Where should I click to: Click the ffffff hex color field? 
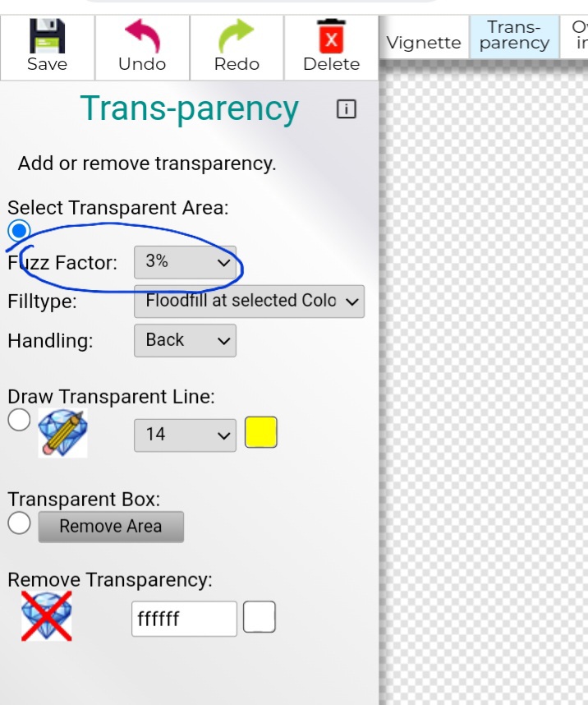[x=184, y=619]
